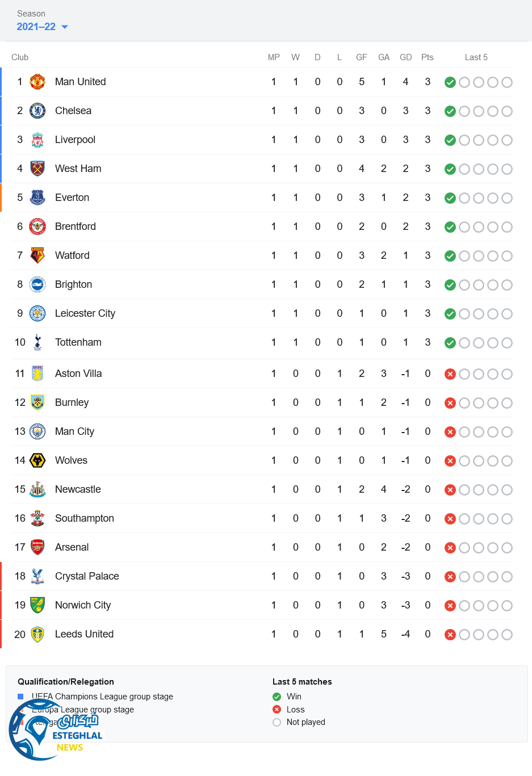Image resolution: width=532 pixels, height=776 pixels.
Task: Click the Man United club crest
Action: 37,82
